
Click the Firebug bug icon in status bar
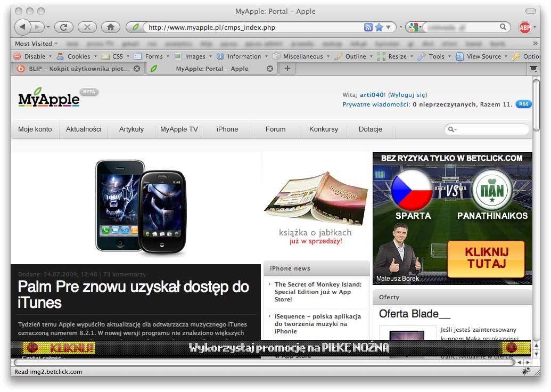click(525, 371)
